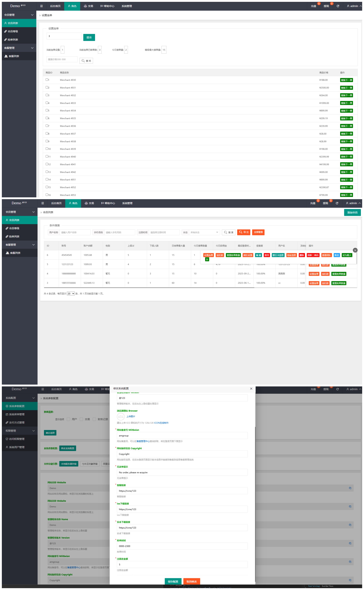Open 系统用户管理 user item in sidebar
Viewport: 364px width, 590px height.
17,447
